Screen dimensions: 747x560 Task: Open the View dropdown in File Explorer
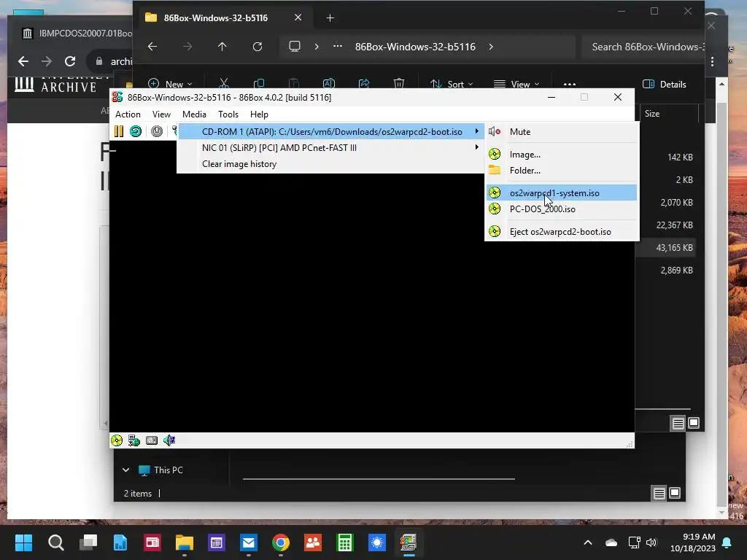(x=517, y=84)
